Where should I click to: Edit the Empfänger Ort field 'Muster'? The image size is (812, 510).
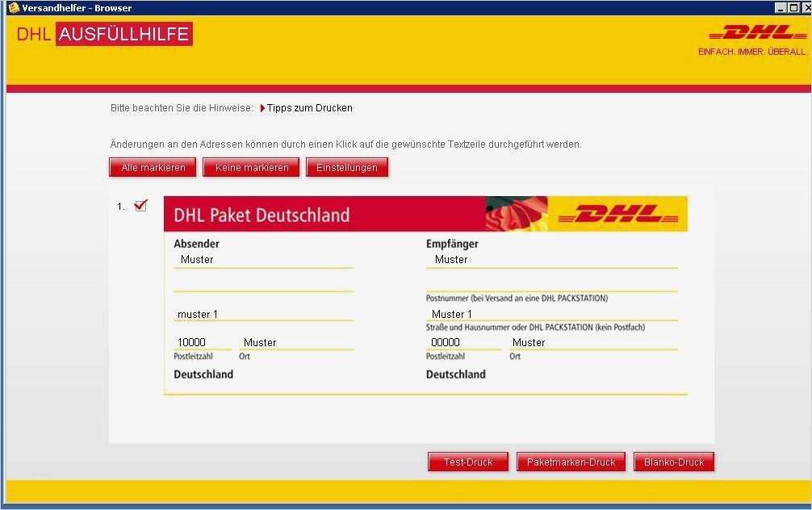[x=594, y=342]
